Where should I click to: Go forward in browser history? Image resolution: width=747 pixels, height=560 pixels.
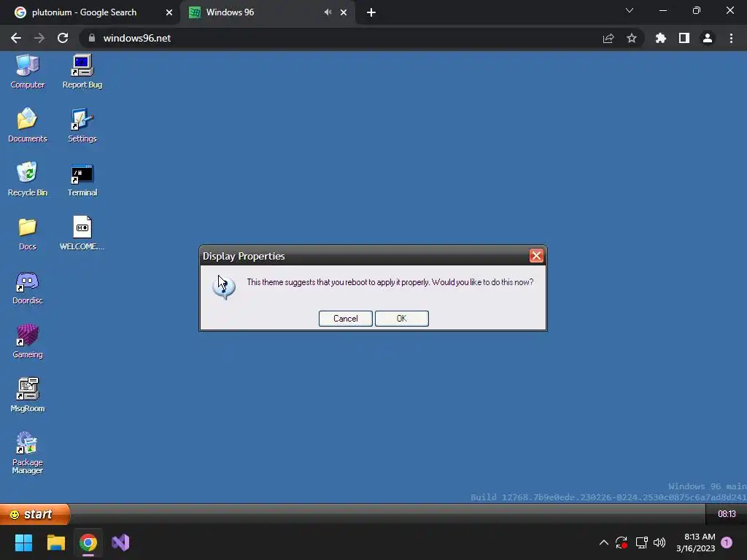(x=39, y=38)
